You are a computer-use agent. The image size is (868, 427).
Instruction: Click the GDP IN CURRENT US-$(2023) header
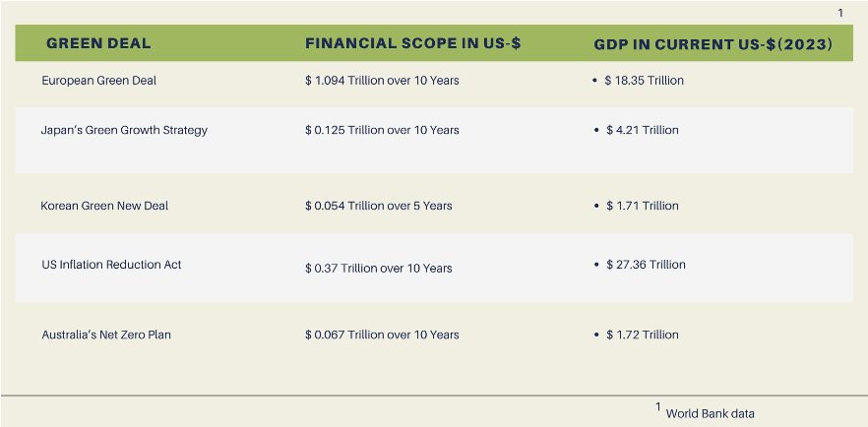713,45
